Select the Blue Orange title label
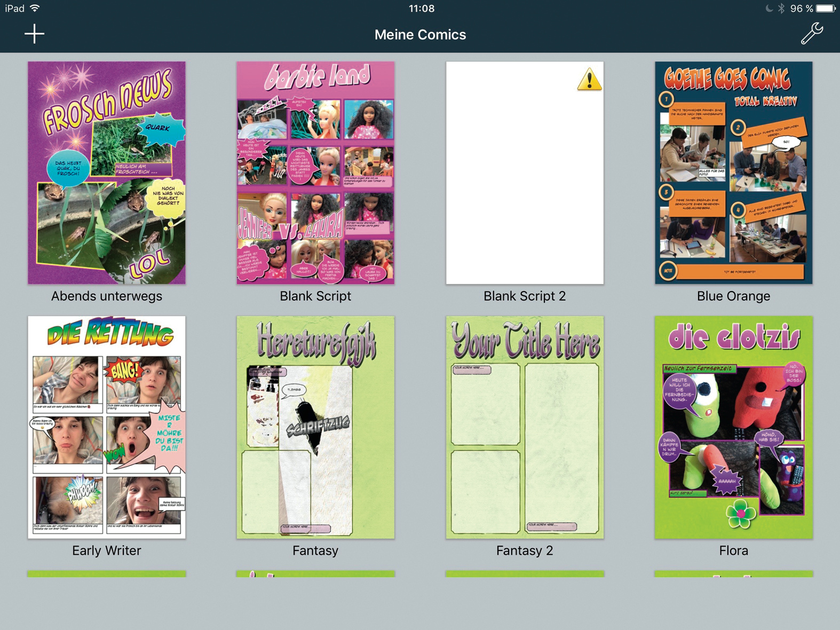 click(x=733, y=296)
